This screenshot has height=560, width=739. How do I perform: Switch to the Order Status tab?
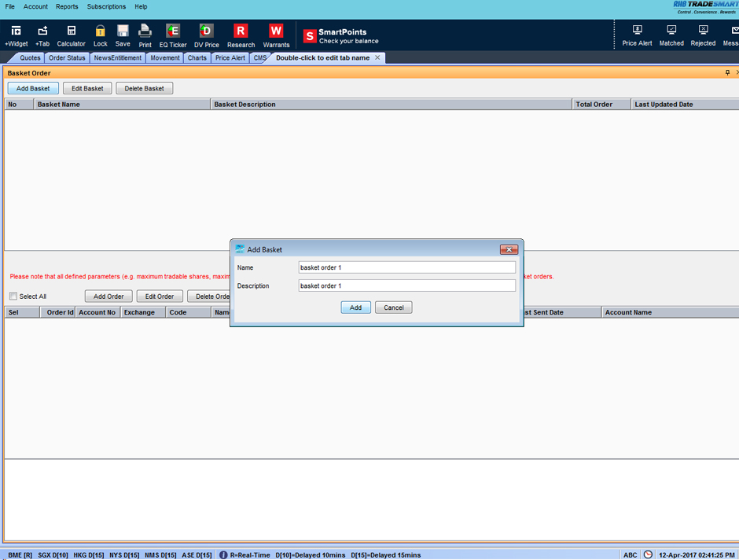[x=67, y=58]
